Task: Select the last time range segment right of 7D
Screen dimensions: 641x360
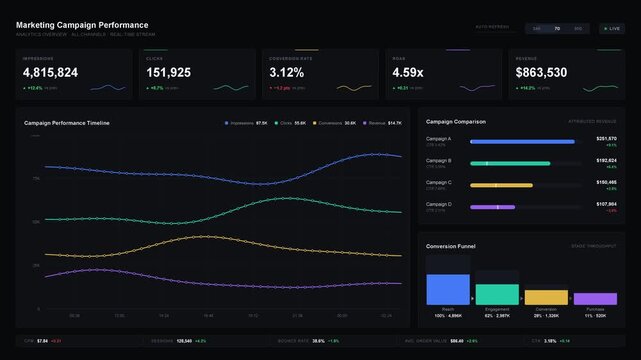Action: coord(578,29)
